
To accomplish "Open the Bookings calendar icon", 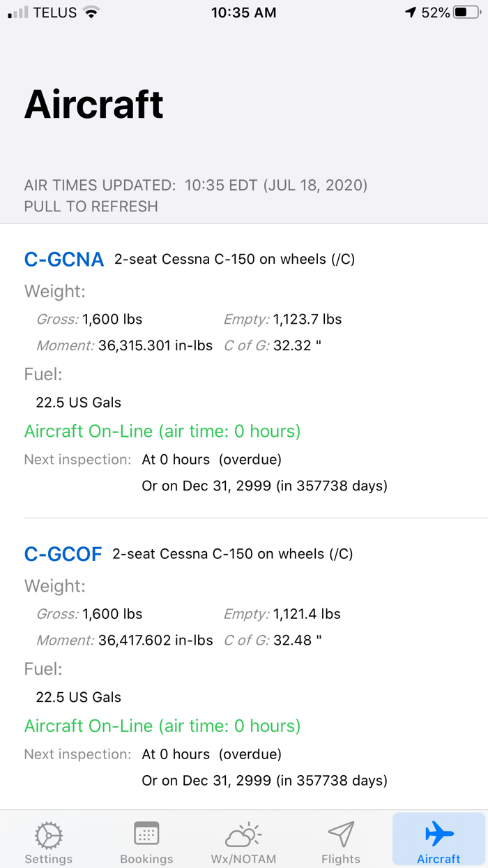I will point(146,835).
